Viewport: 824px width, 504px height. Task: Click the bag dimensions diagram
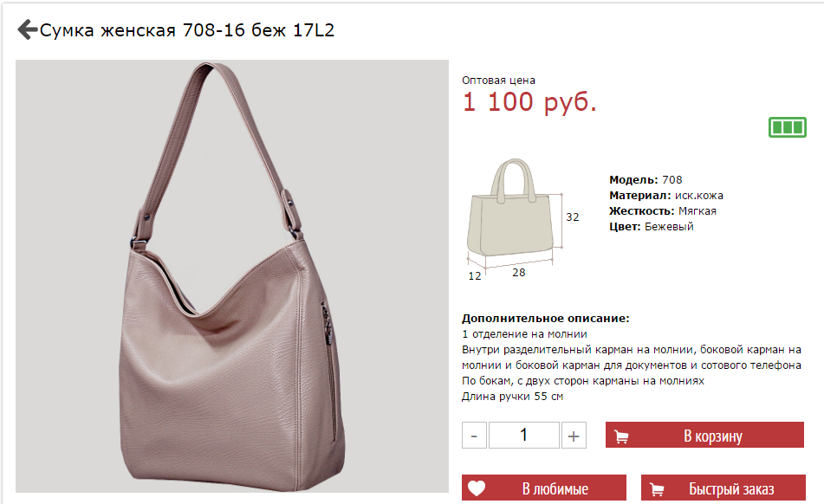click(522, 219)
